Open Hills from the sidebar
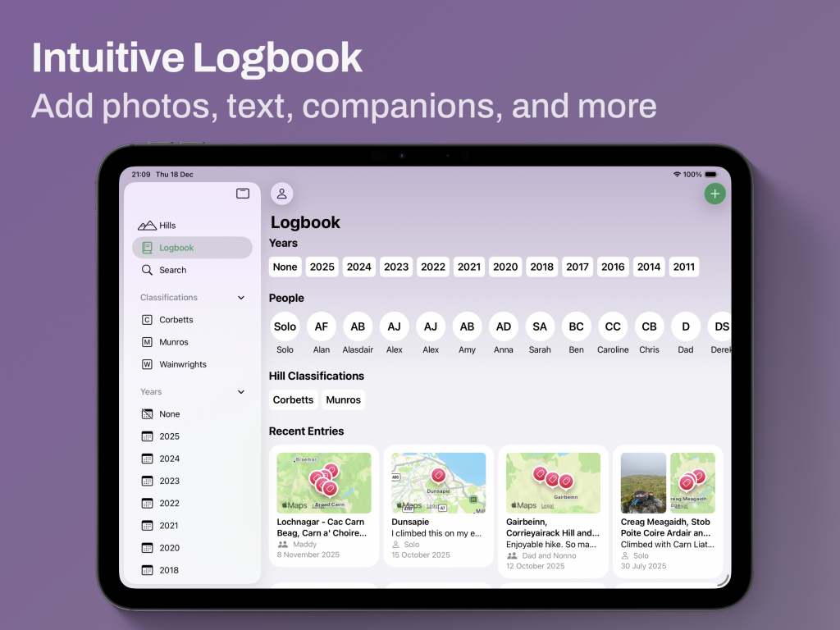This screenshot has height=630, width=840. click(167, 226)
